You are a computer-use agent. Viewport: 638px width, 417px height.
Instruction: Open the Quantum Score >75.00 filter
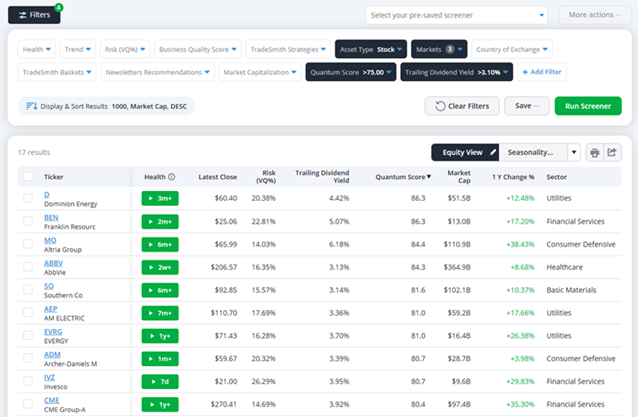click(x=351, y=72)
